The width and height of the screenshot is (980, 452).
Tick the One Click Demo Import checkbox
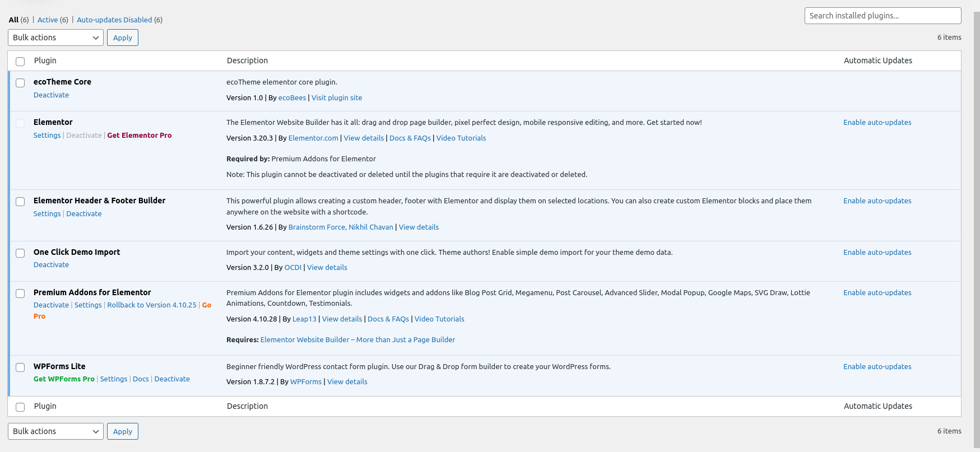tap(20, 253)
